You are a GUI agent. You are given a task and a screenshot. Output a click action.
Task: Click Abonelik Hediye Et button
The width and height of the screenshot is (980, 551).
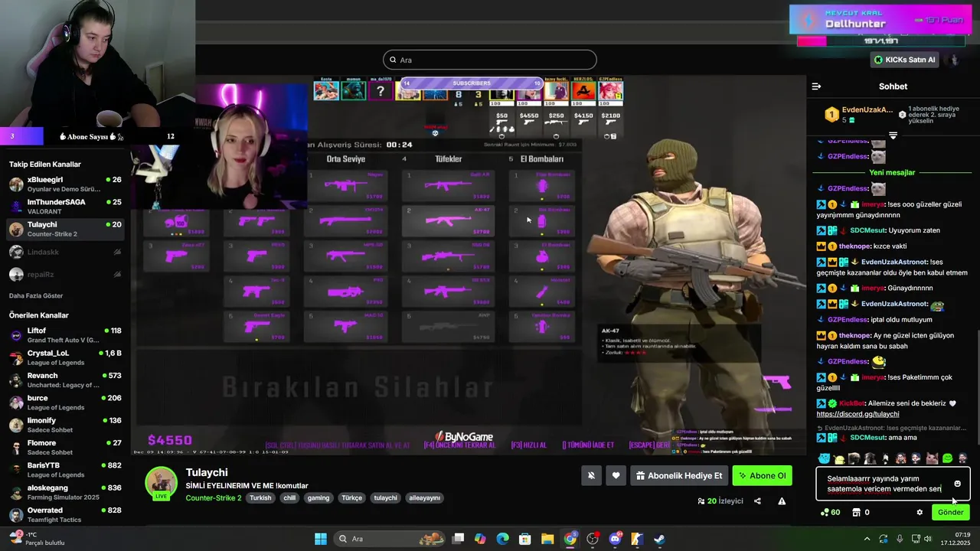[679, 475]
